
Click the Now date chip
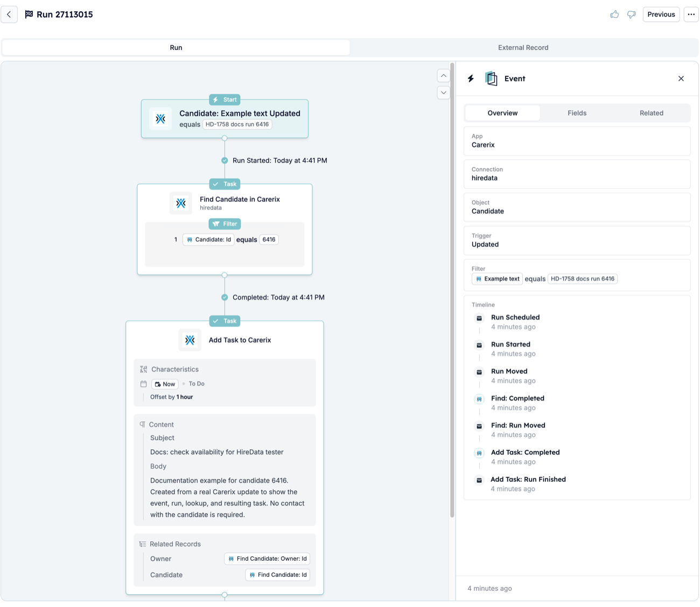[165, 384]
